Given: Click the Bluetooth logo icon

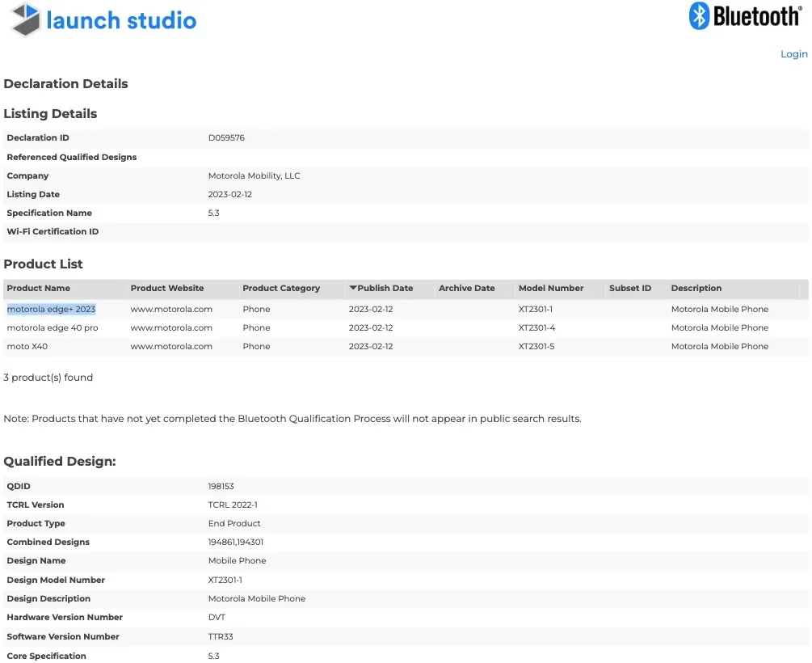Looking at the screenshot, I should point(699,16).
